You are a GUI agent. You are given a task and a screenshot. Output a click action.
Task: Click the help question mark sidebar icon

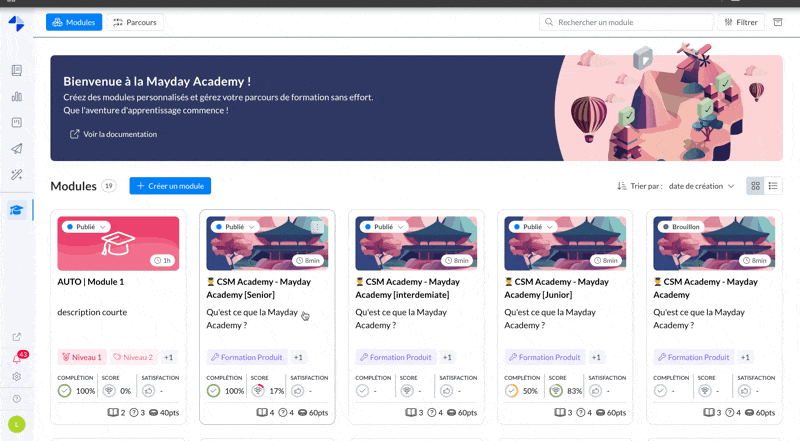tap(16, 398)
